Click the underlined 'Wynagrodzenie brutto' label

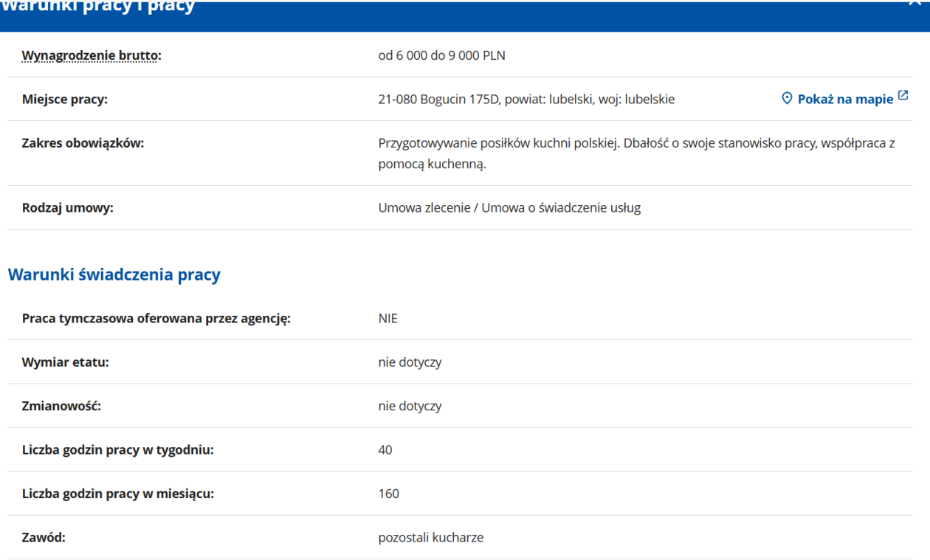[x=91, y=55]
